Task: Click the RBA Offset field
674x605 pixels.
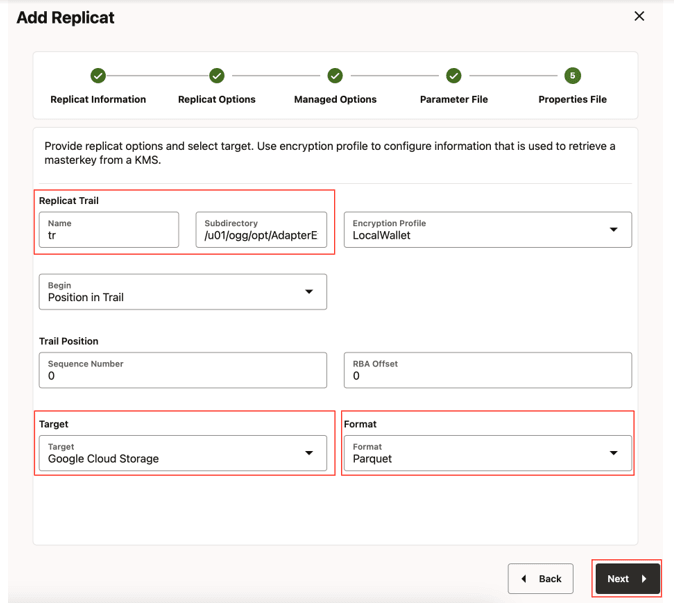Action: tap(487, 370)
